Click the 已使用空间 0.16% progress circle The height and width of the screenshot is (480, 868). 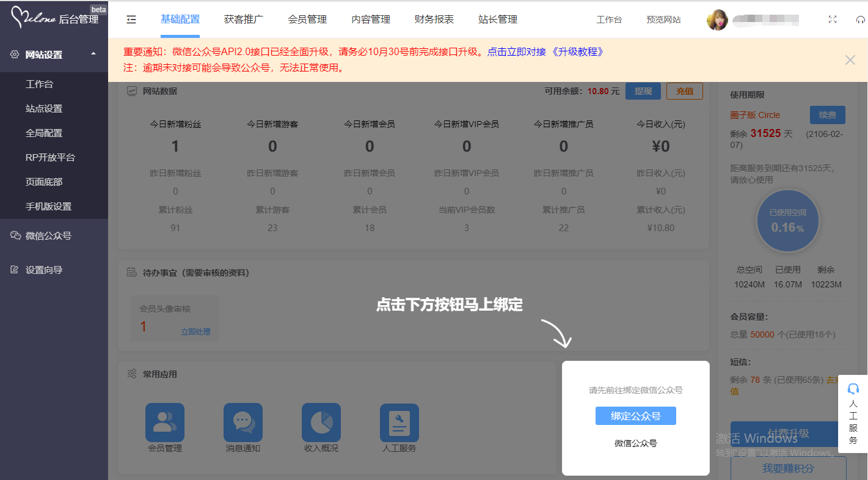click(x=787, y=222)
